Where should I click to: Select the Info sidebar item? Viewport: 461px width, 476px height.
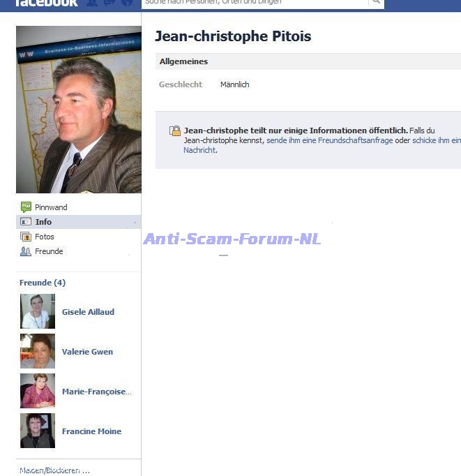[x=43, y=222]
